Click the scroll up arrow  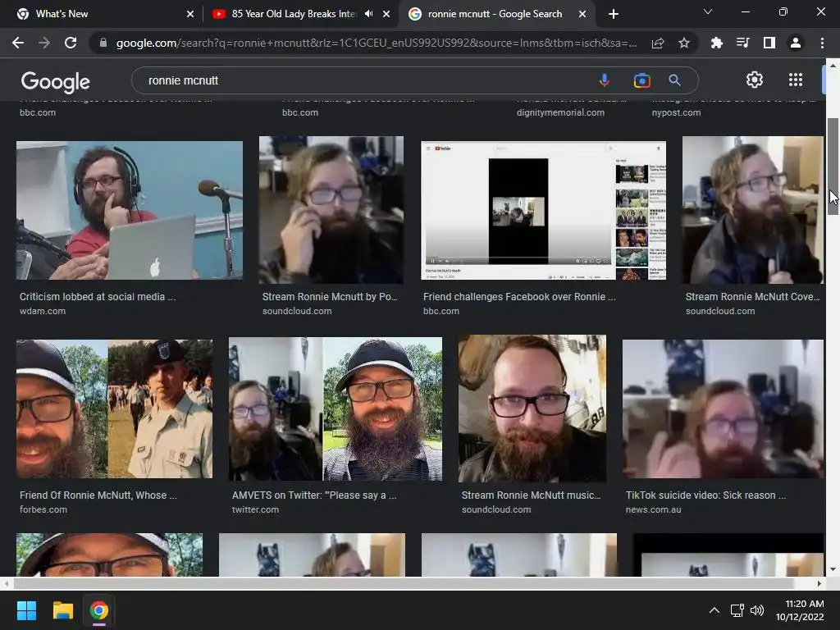[833, 65]
